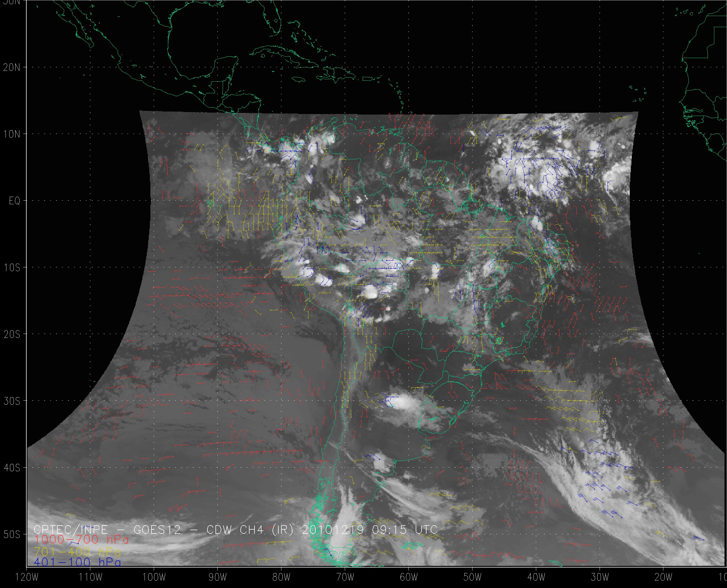
Task: Click the EQ latitude axis label
Action: (x=15, y=201)
